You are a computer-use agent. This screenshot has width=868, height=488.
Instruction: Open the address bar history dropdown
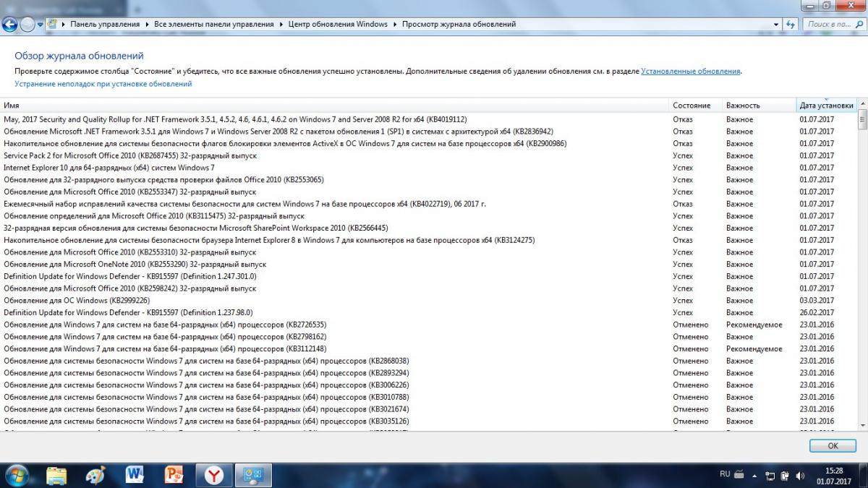[776, 24]
